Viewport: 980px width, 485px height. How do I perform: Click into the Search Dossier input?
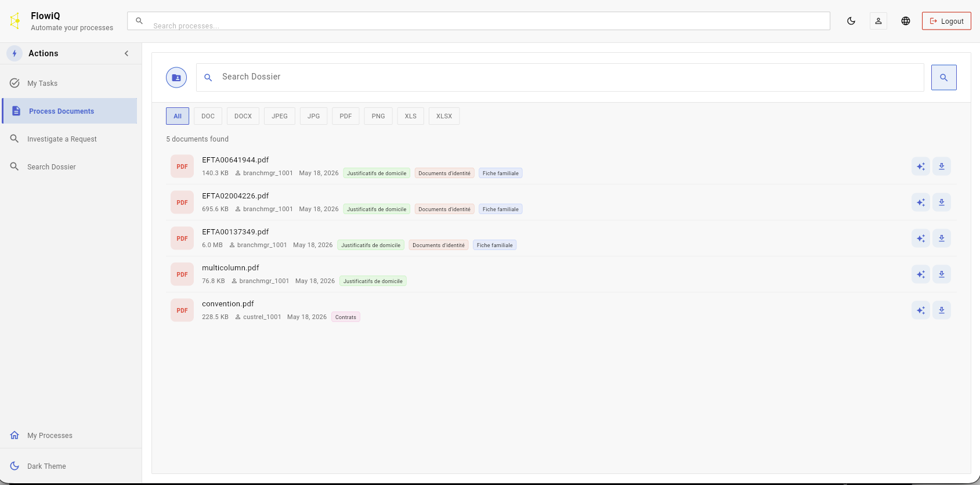pyautogui.click(x=560, y=77)
